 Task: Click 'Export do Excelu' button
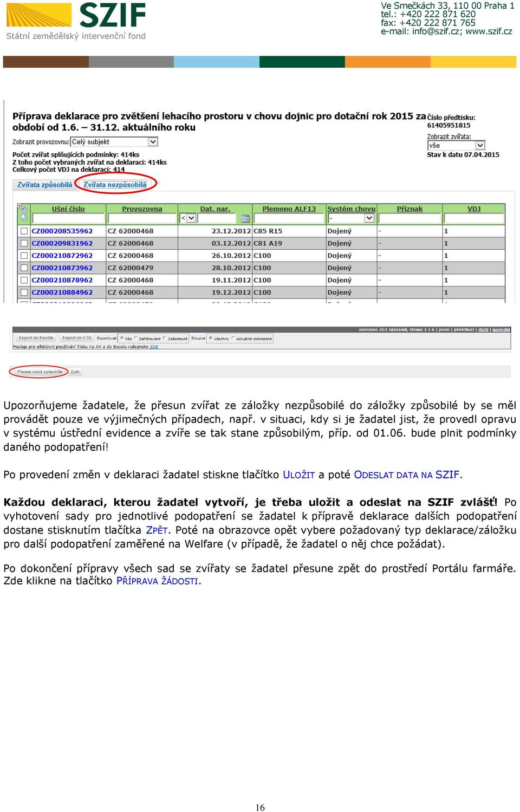tap(36, 338)
